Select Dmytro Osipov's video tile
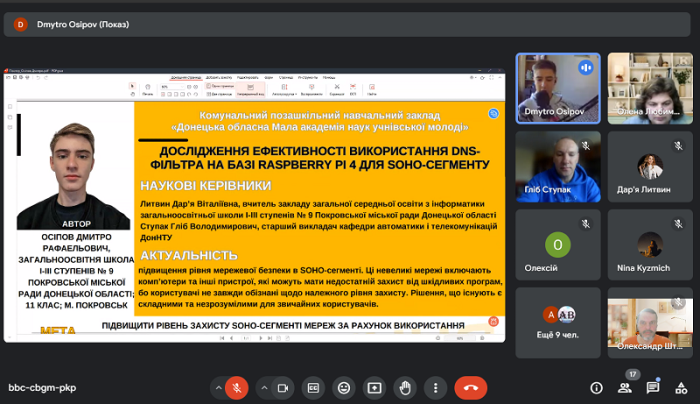Viewport: 700px width, 404px height. tap(558, 87)
